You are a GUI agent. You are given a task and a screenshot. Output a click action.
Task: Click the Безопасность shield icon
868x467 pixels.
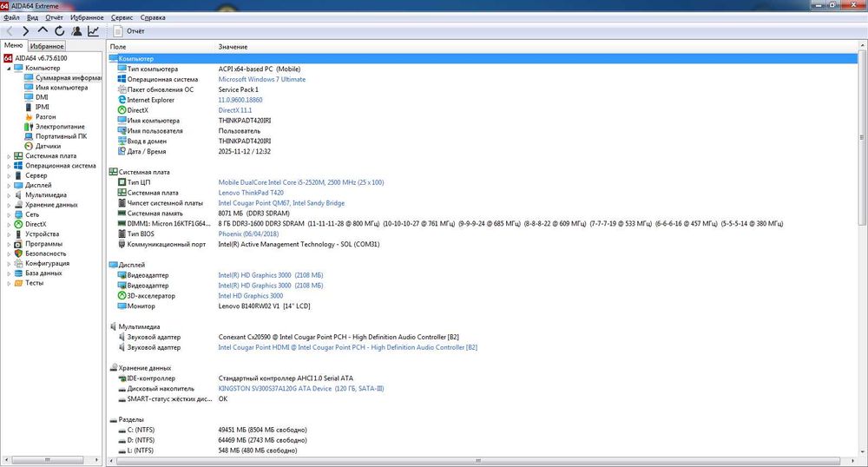point(18,253)
